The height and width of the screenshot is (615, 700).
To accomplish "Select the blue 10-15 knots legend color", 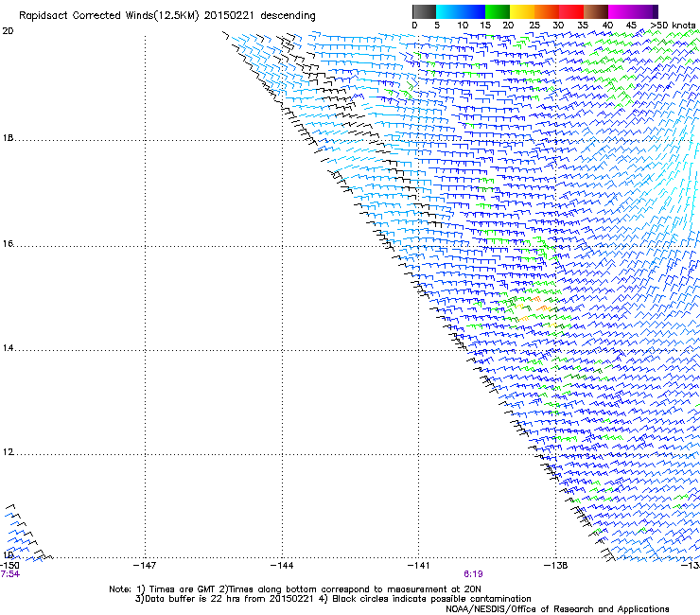I will [x=473, y=11].
